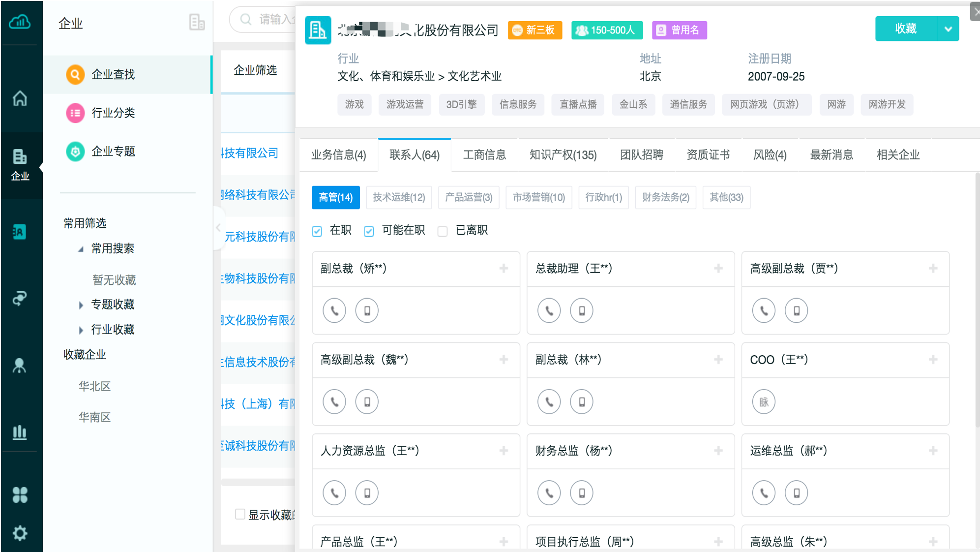
Task: Open the 知识产权(135) tab
Action: (x=563, y=155)
